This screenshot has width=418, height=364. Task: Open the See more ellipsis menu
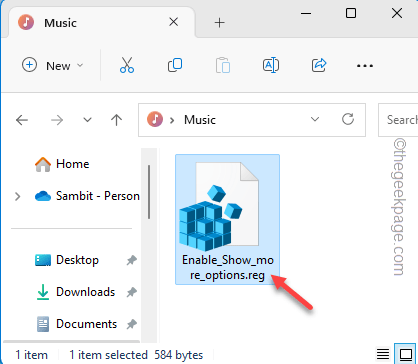point(365,66)
